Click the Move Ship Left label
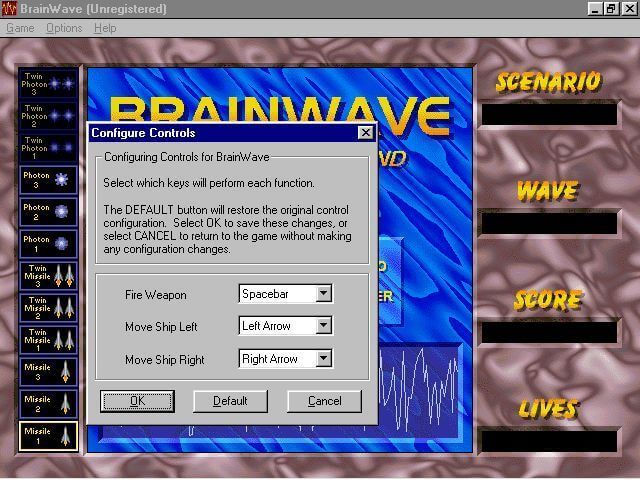Screen dimensions: 640x480 (161, 327)
